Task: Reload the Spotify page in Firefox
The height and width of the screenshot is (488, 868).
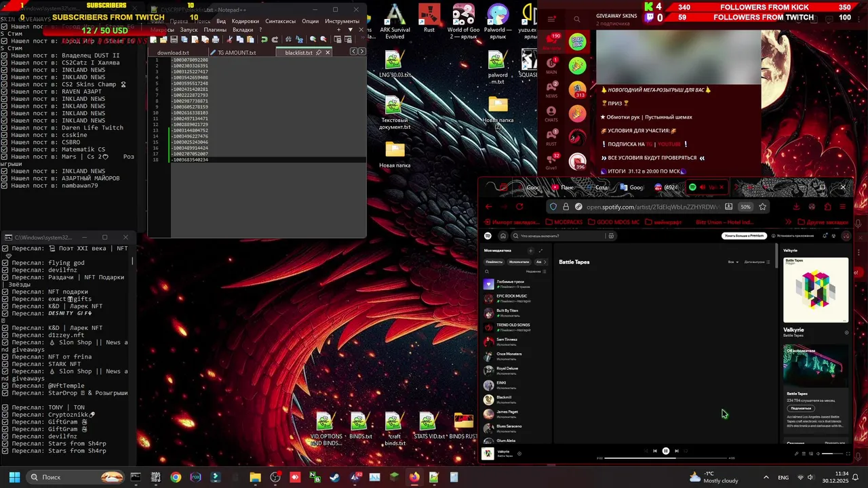Action: [519, 207]
